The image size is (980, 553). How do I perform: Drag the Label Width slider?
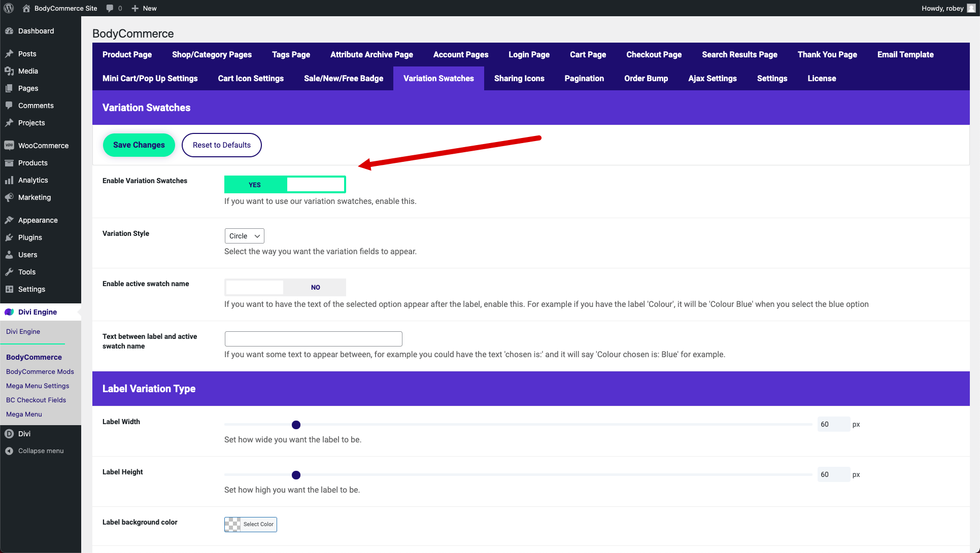tap(296, 425)
